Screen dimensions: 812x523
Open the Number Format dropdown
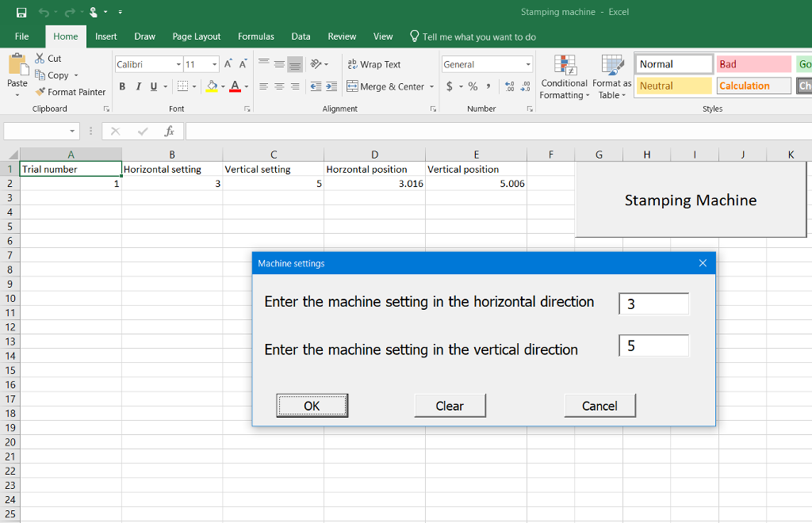529,64
